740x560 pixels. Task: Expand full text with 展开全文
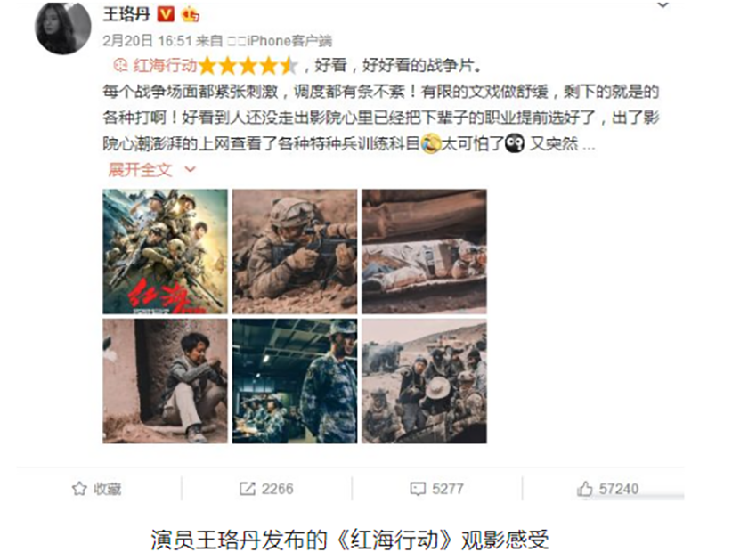click(140, 169)
